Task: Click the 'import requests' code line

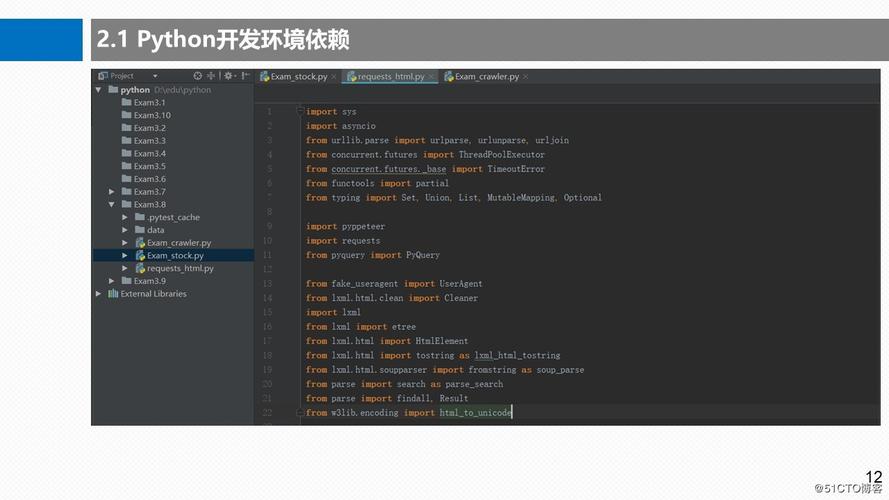Action: [343, 241]
